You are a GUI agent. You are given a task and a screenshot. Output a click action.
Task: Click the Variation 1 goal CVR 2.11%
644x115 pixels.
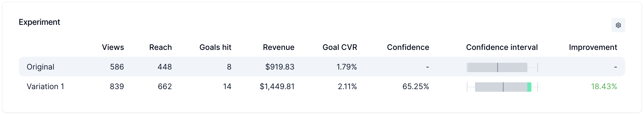(x=347, y=87)
